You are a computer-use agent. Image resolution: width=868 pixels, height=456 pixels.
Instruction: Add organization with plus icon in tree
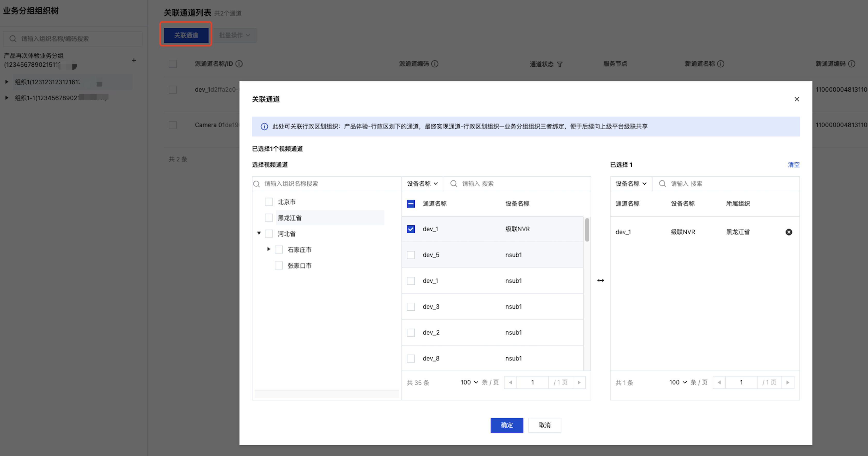[x=134, y=60]
